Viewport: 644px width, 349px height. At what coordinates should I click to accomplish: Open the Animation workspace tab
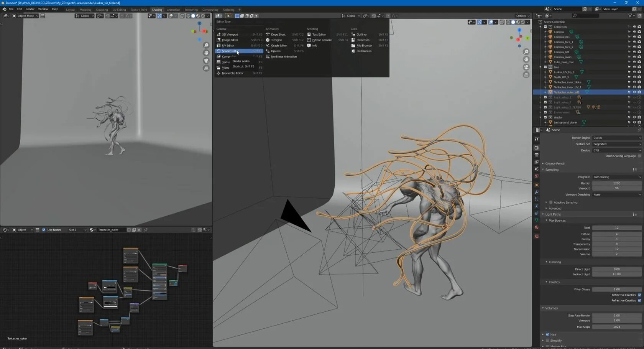click(173, 10)
